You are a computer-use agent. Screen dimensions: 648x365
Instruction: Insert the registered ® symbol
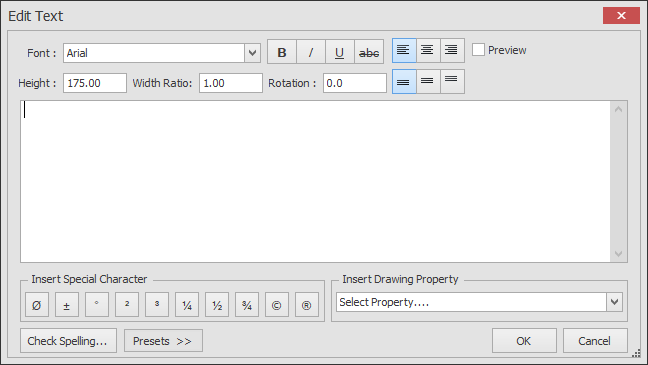click(x=307, y=305)
